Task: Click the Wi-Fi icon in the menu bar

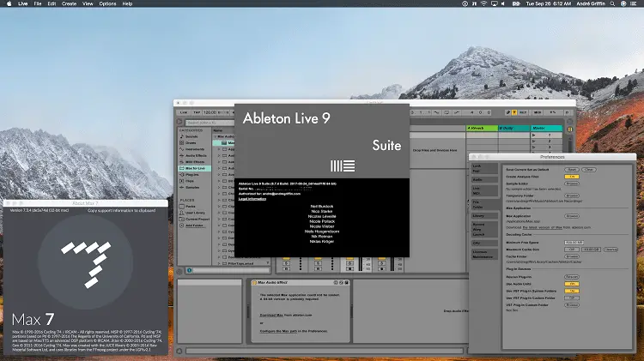Action: [x=483, y=3]
